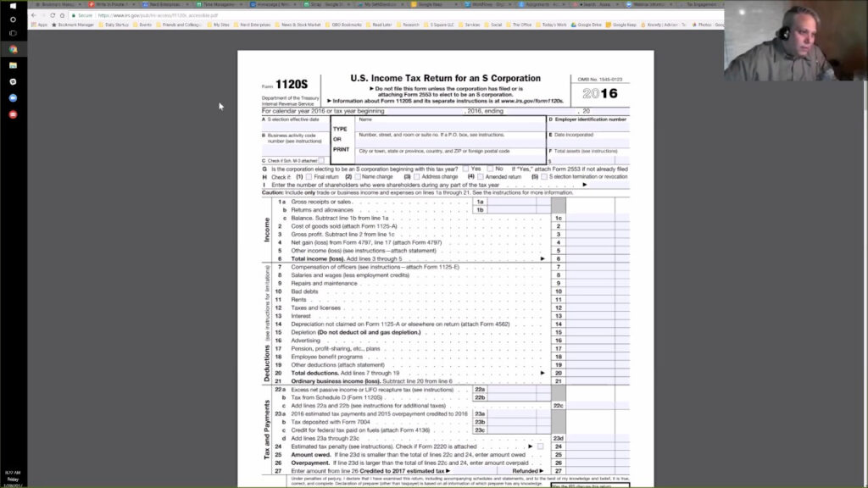Check the Form 2220 attached box
868x488 pixels.
click(540, 446)
